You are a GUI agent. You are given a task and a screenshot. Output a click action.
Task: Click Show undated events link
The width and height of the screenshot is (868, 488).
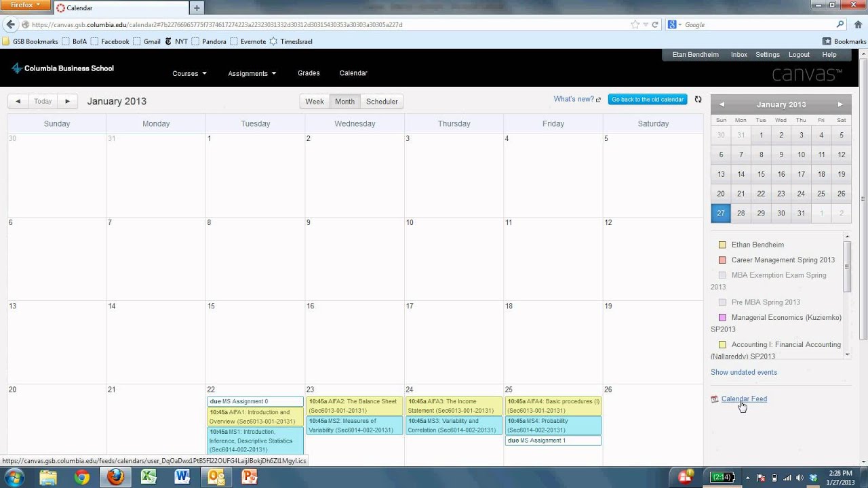[x=744, y=372]
